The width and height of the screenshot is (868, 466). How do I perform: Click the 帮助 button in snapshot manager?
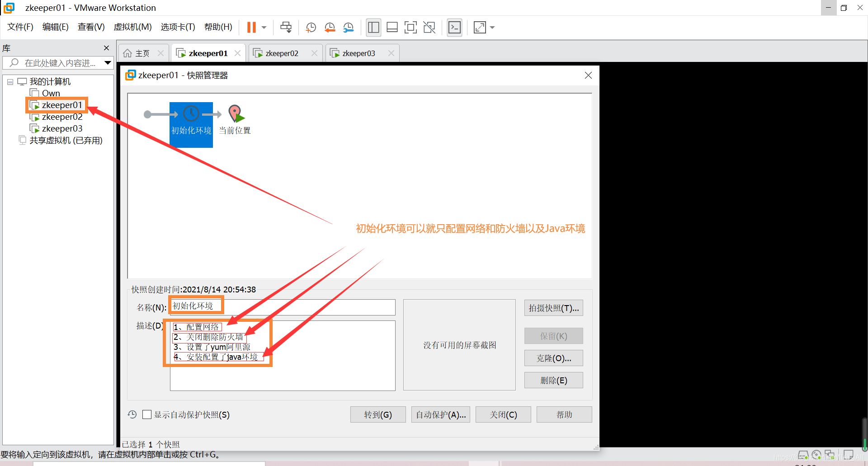pos(564,414)
